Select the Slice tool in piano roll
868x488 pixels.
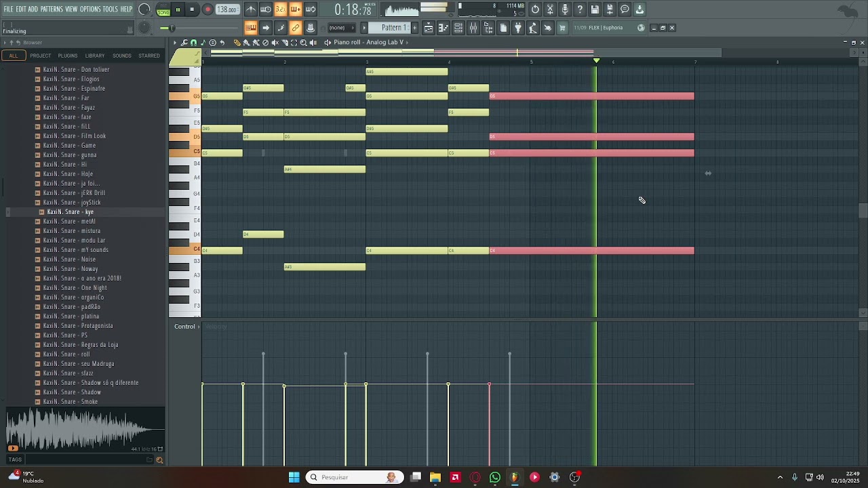(285, 42)
